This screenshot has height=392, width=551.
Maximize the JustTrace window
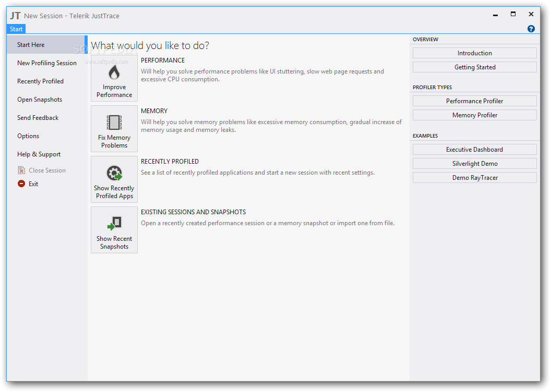tap(513, 14)
